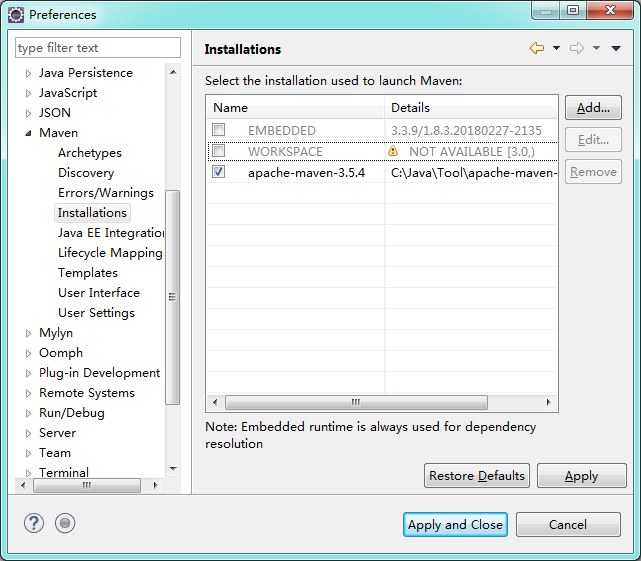Open User Settings preferences page

coord(96,313)
